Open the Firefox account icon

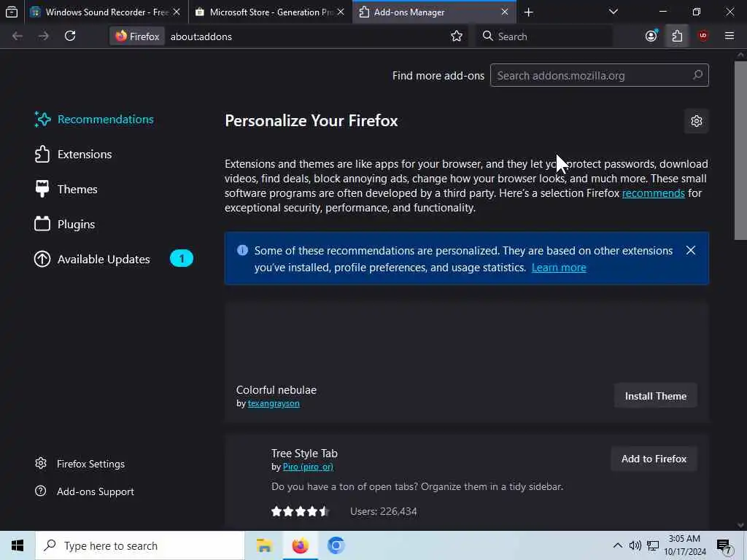[x=651, y=36]
